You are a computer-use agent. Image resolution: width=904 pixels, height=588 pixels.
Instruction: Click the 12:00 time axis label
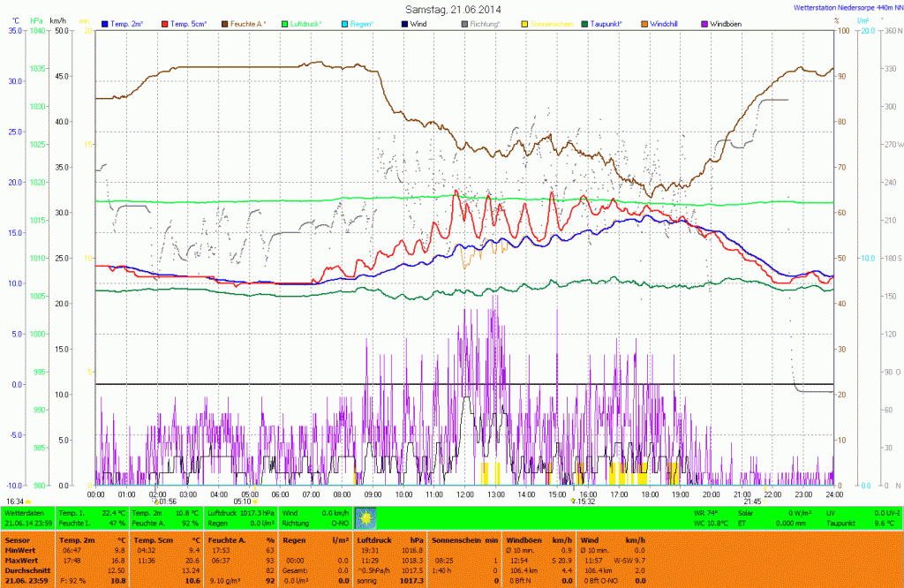pyautogui.click(x=465, y=494)
